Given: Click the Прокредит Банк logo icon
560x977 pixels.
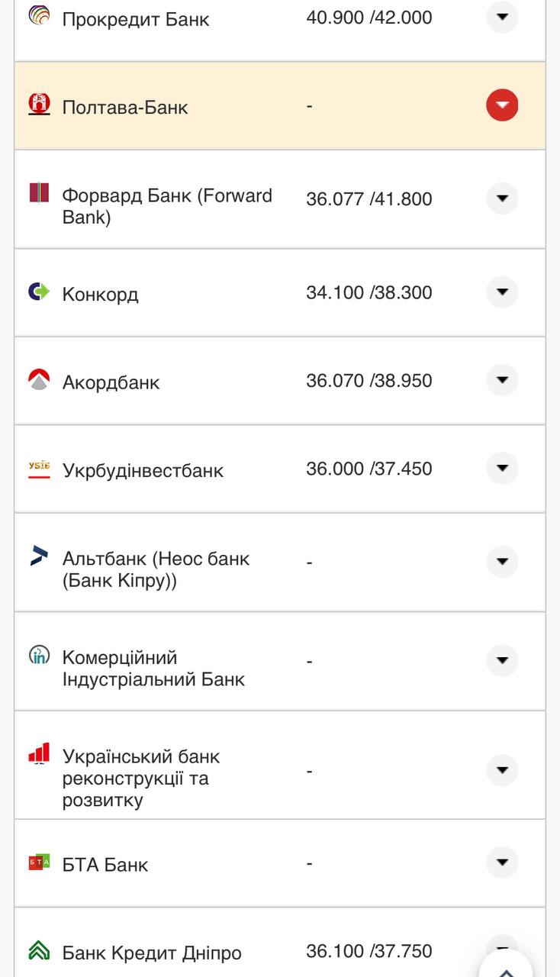Looking at the screenshot, I should [39, 15].
